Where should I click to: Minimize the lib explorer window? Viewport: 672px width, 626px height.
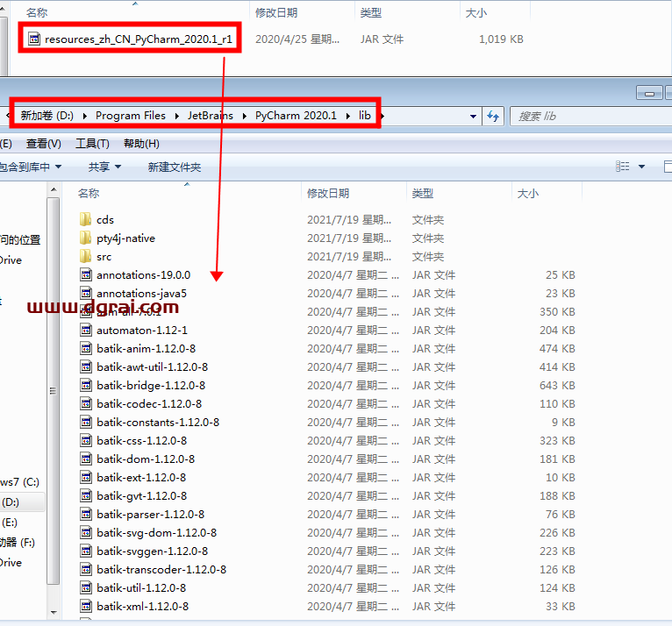[649, 93]
